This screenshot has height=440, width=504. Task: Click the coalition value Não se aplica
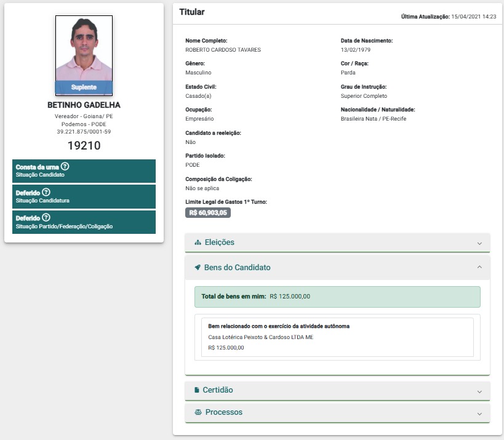[202, 188]
